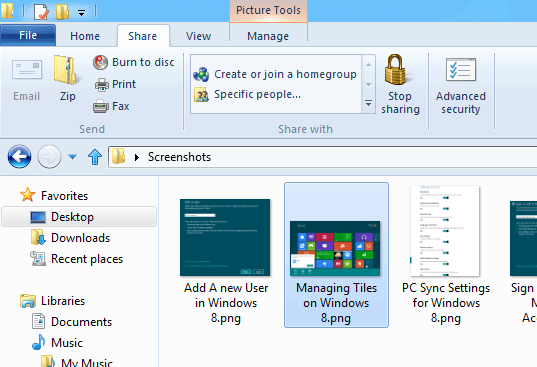Click the Recent places icon
The image size is (537, 367).
click(38, 258)
